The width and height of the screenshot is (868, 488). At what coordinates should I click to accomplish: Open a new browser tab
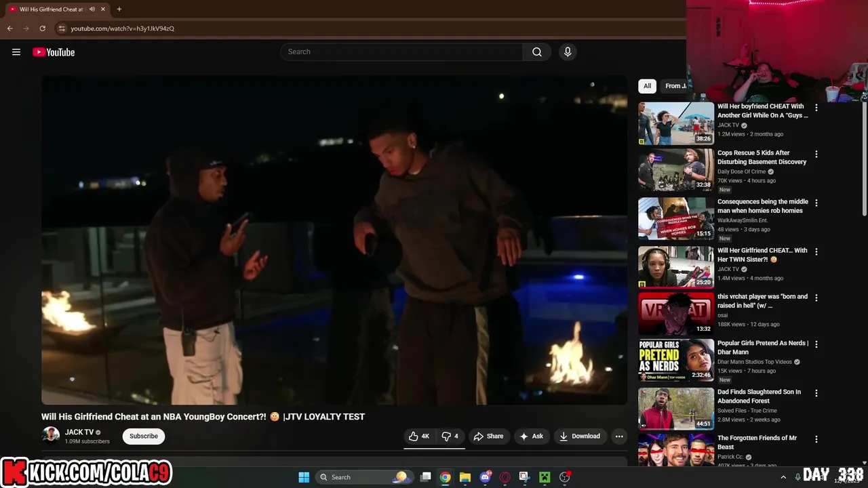point(119,9)
